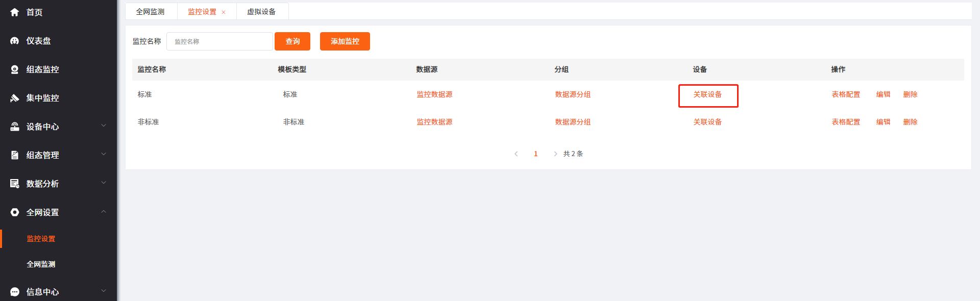Click the 添加监控 button
Viewport: 980px width, 301px height.
[345, 41]
